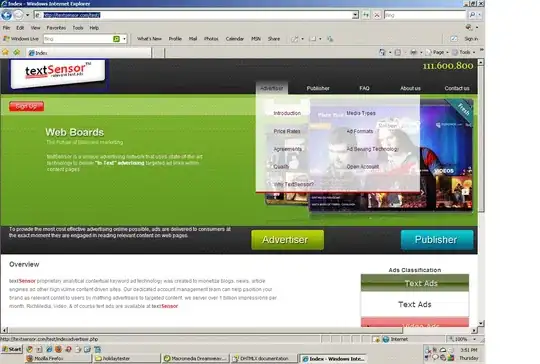The image size is (540, 364).
Task: Click the toolbar options icon below window controls
Action: (x=469, y=27)
